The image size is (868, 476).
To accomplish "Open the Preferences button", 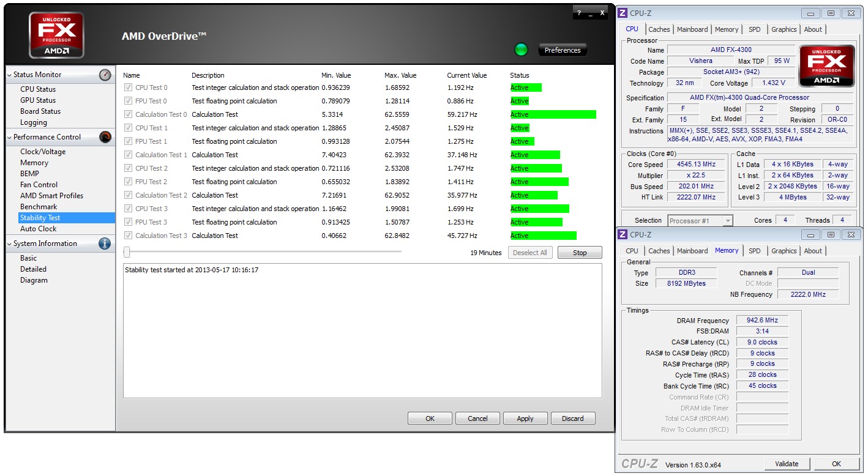I will click(563, 50).
